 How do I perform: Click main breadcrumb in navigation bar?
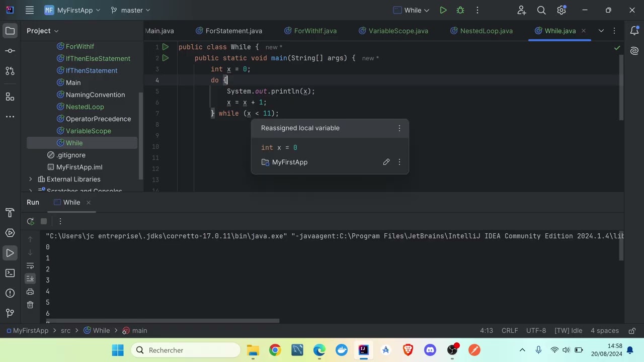tap(134, 330)
